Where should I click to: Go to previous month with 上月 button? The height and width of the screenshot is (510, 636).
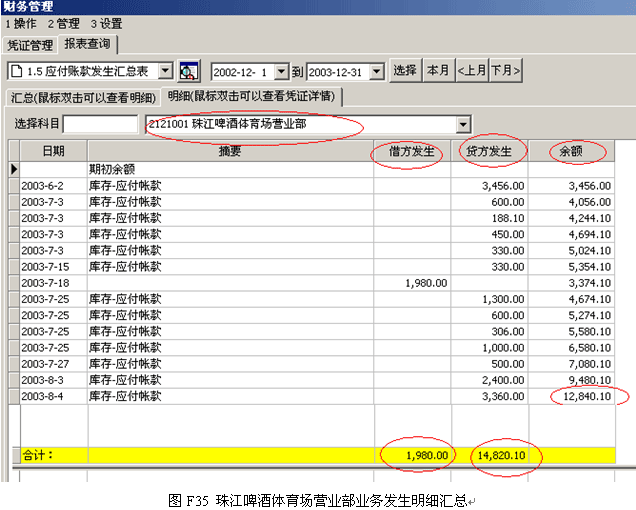click(x=471, y=71)
